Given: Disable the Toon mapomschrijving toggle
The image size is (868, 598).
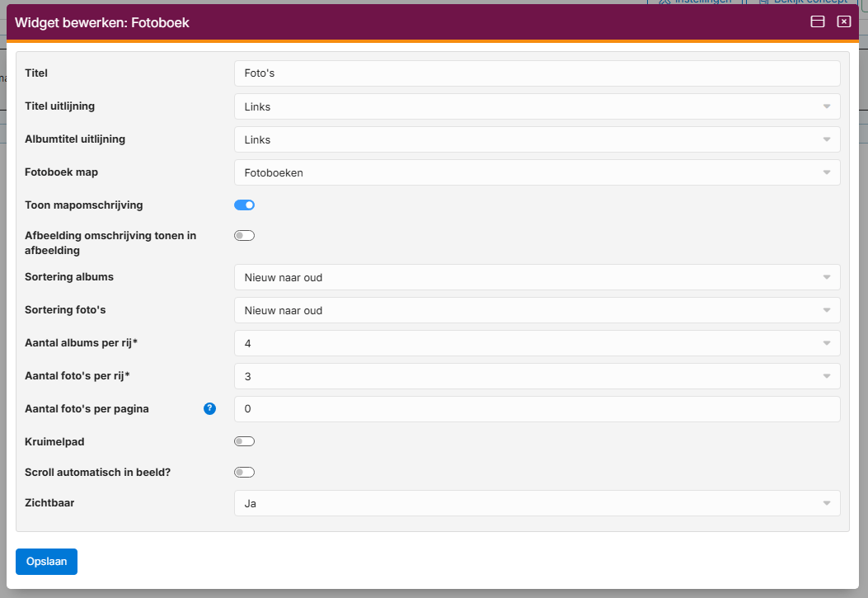Looking at the screenshot, I should coord(245,205).
